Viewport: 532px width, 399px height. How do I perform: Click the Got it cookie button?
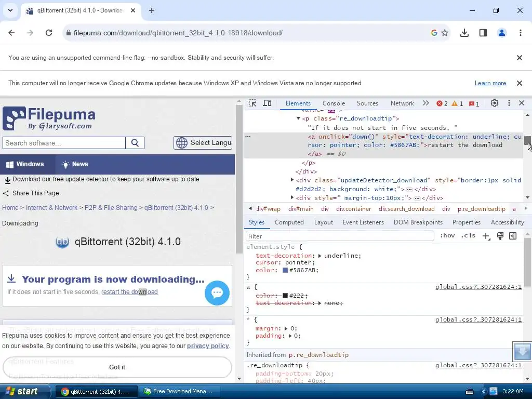pos(117,367)
